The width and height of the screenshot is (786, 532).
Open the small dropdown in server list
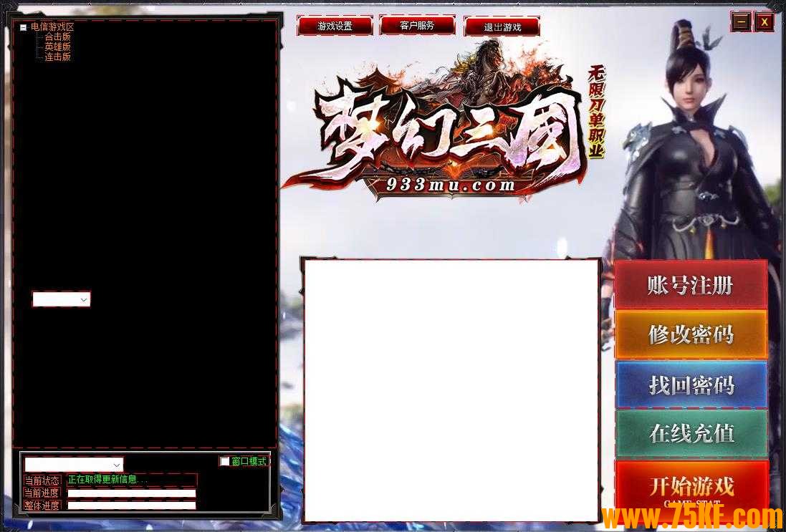pyautogui.click(x=61, y=299)
